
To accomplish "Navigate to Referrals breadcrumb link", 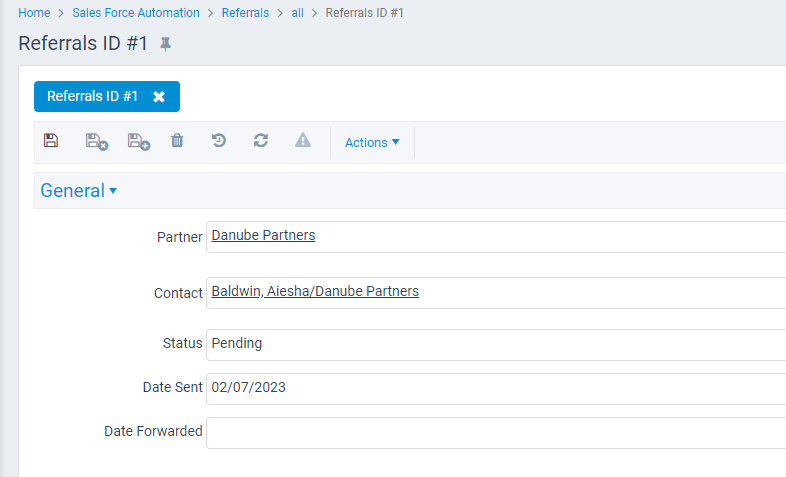I will click(x=245, y=13).
